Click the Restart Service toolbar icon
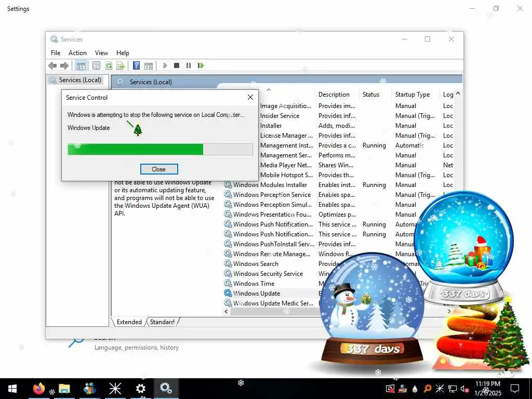The height and width of the screenshot is (399, 532). coord(201,65)
